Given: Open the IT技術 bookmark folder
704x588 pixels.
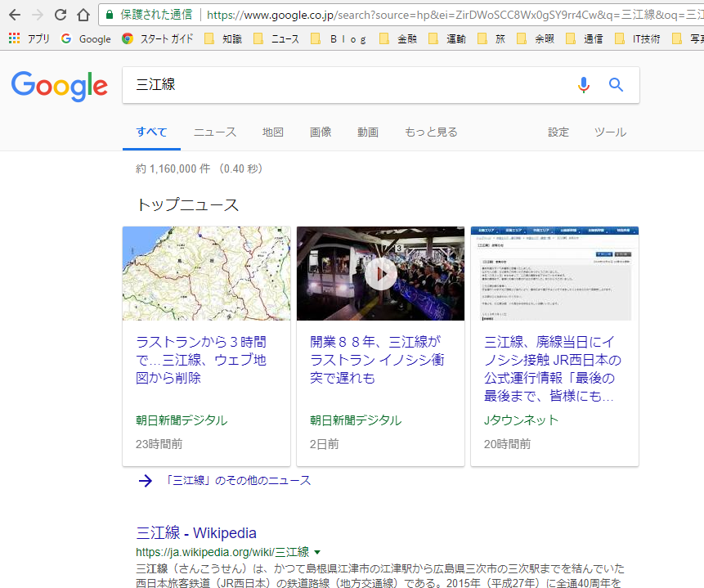Looking at the screenshot, I should 638,39.
